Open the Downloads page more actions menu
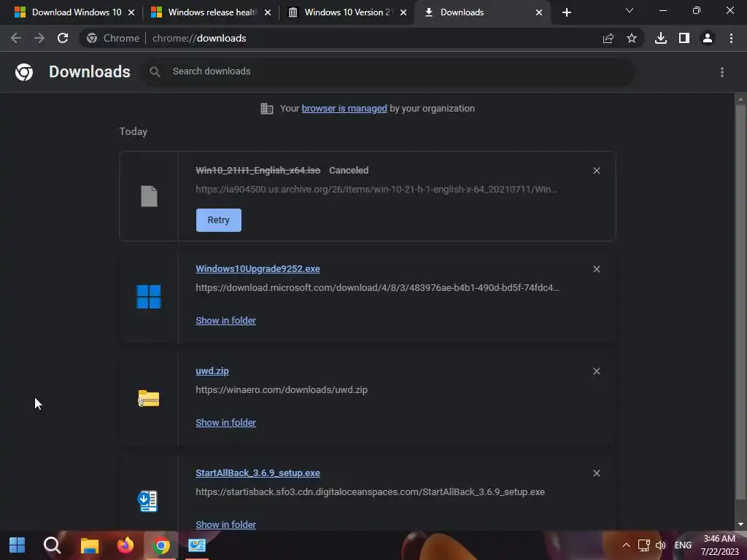747x560 pixels. coord(722,72)
